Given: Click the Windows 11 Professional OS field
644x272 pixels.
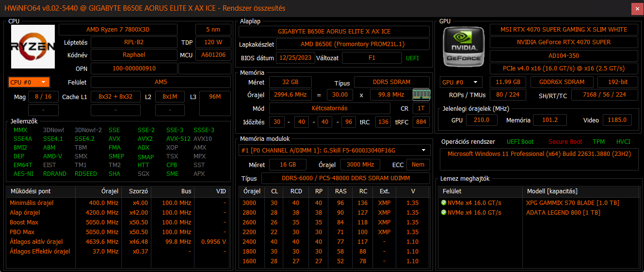Looking at the screenshot, I should pyautogui.click(x=539, y=159).
